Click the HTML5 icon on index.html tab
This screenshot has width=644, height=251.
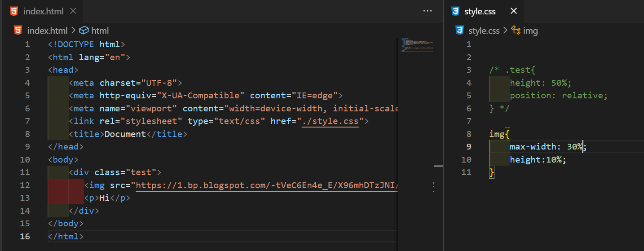(x=14, y=11)
